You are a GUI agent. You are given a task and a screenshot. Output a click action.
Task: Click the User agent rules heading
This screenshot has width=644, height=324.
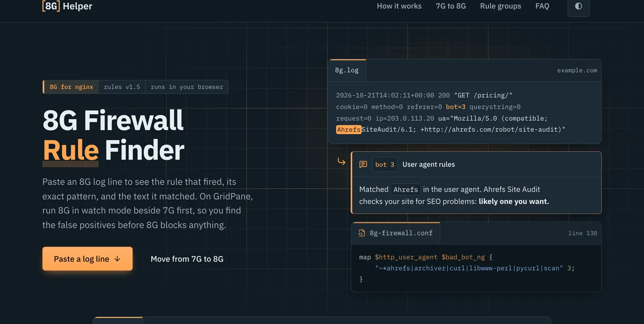(429, 164)
